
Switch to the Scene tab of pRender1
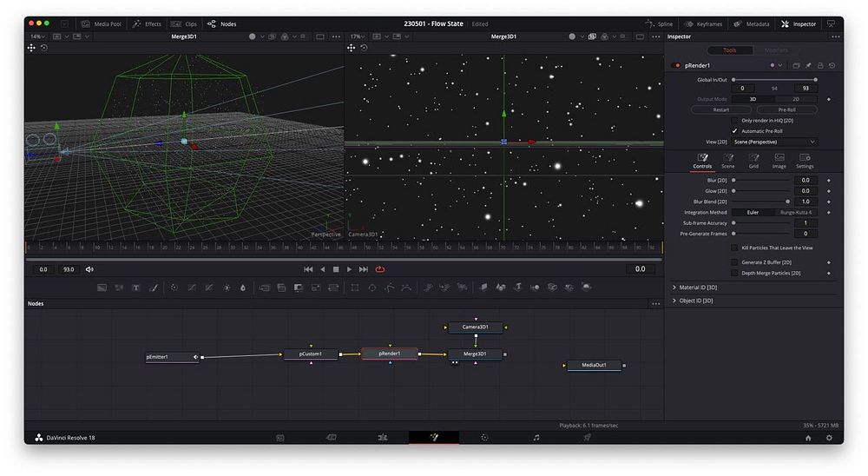[728, 162]
